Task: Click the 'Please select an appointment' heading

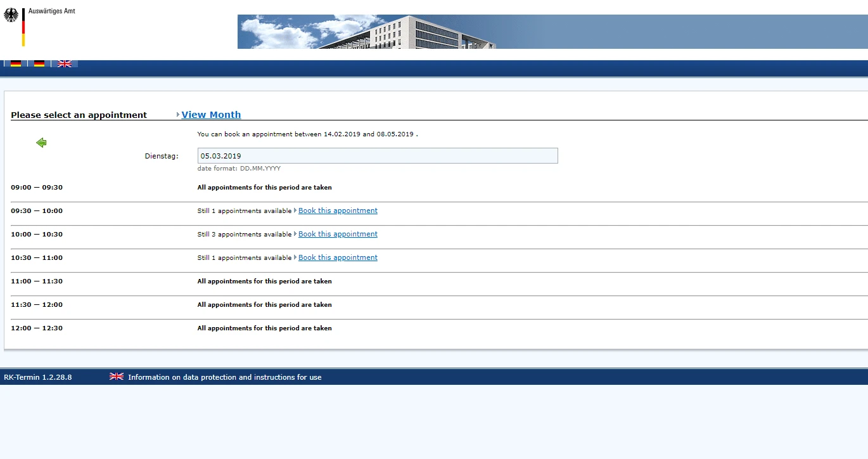Action: click(x=79, y=115)
